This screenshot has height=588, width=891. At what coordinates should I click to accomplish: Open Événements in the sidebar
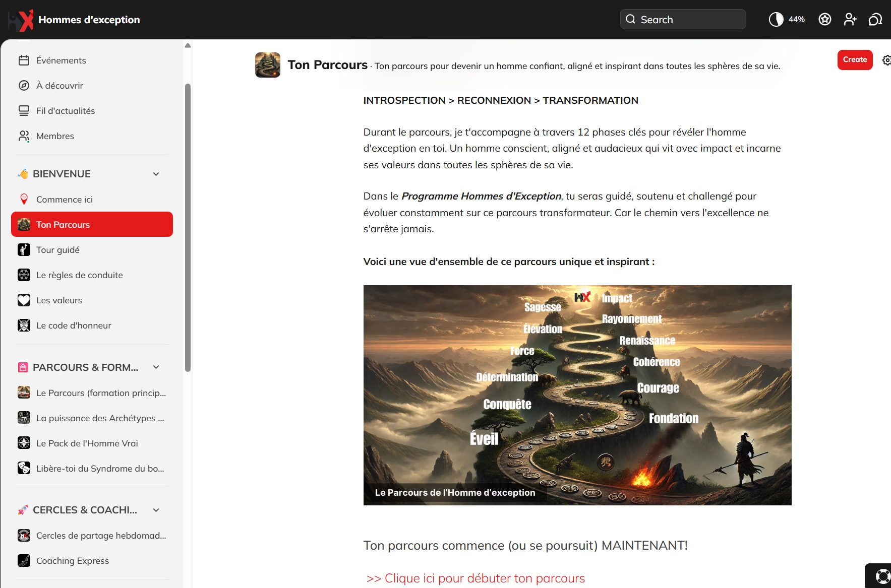tap(92, 60)
